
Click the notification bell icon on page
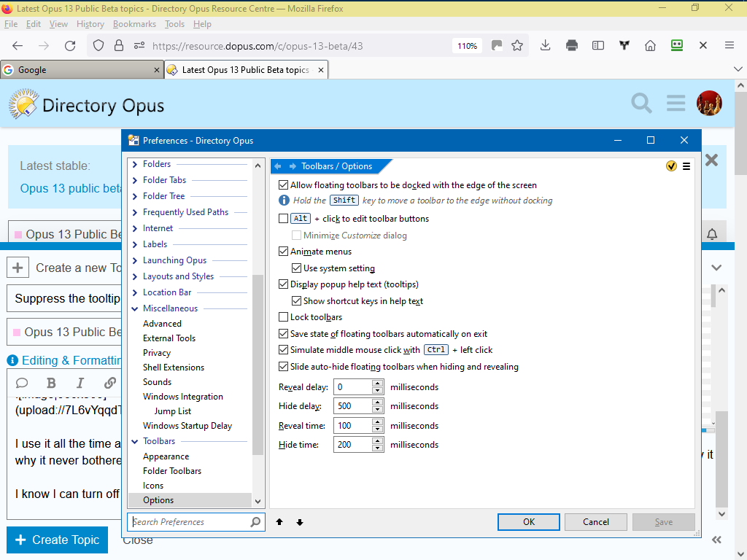(x=712, y=234)
